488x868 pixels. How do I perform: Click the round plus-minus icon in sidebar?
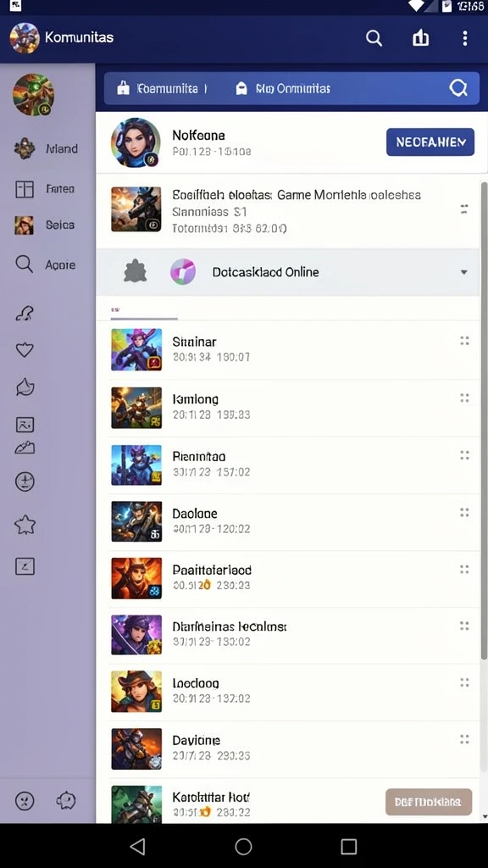point(25,482)
